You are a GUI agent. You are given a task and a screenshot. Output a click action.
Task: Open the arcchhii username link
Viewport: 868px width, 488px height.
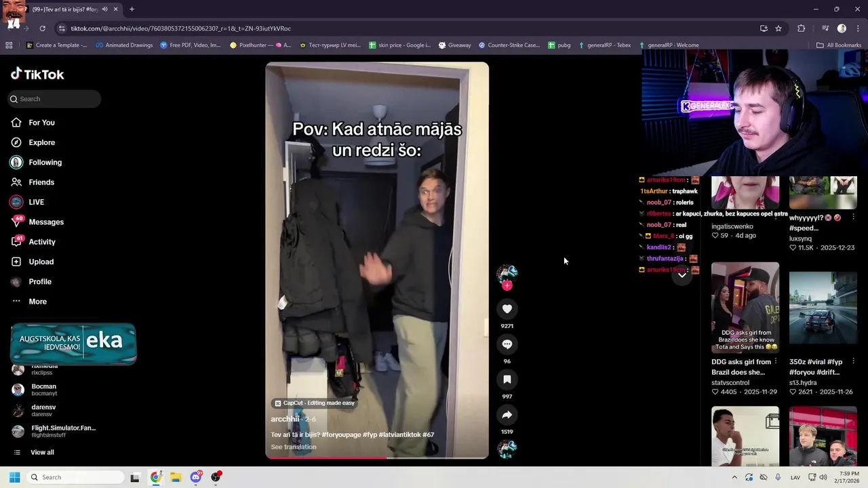285,419
